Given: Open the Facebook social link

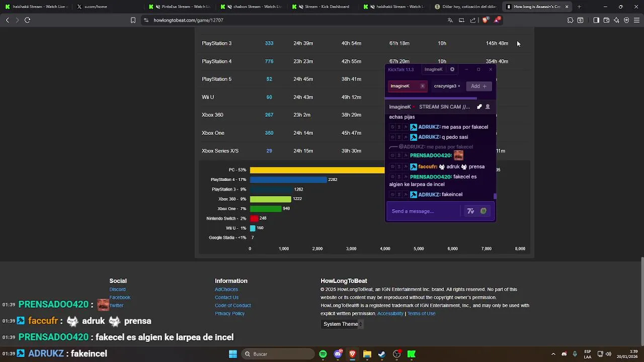Looking at the screenshot, I should [120, 298].
